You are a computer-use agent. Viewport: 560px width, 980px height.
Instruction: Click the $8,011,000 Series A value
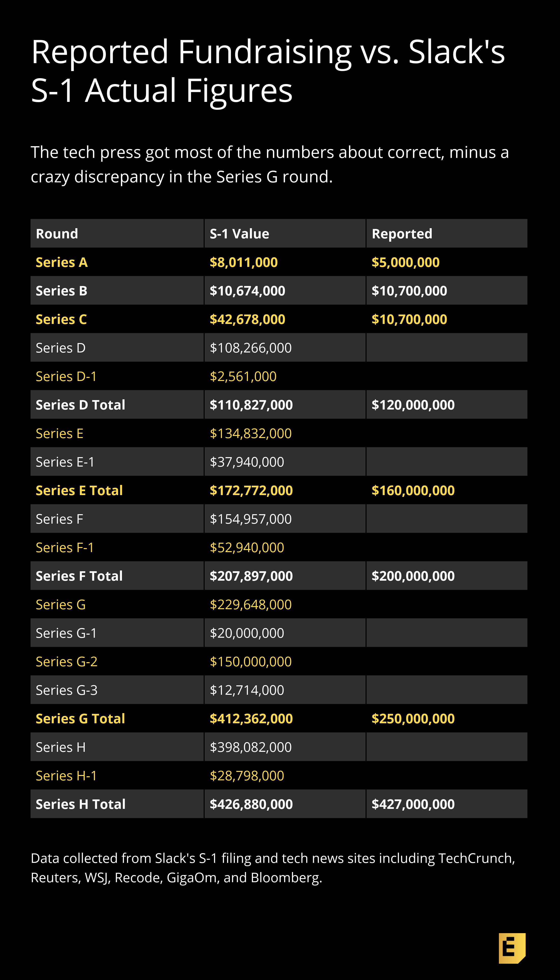tap(243, 262)
